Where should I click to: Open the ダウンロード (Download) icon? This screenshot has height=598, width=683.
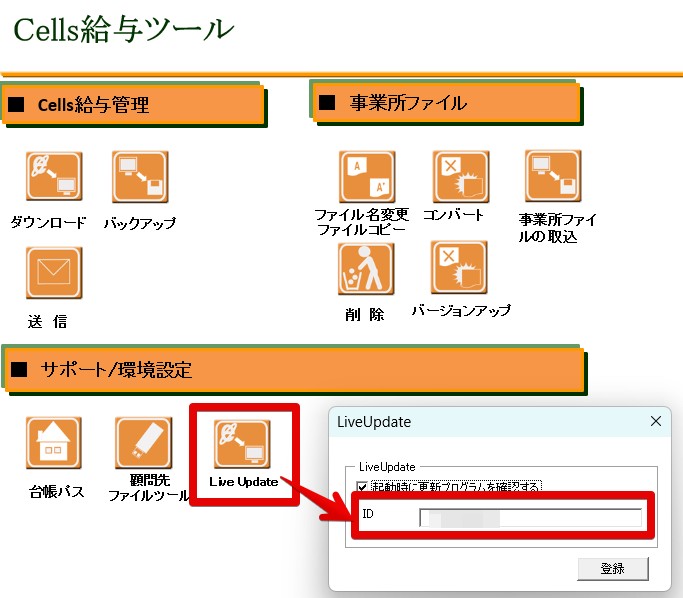point(53,178)
